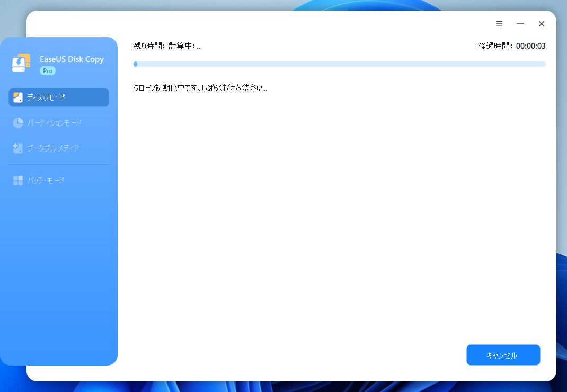Minimize the EaseUS Disk Copy window
This screenshot has width=567, height=392.
(520, 24)
